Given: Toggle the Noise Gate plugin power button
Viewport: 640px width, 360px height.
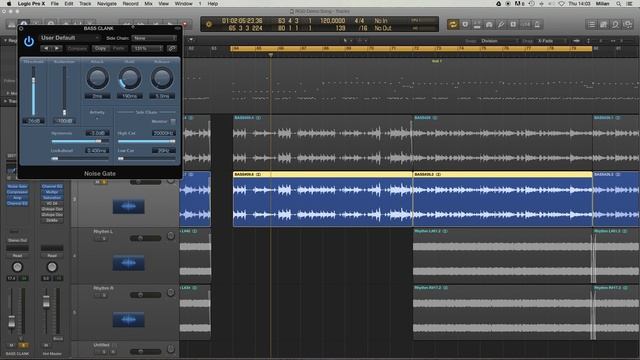Looking at the screenshot, I should (x=29, y=42).
